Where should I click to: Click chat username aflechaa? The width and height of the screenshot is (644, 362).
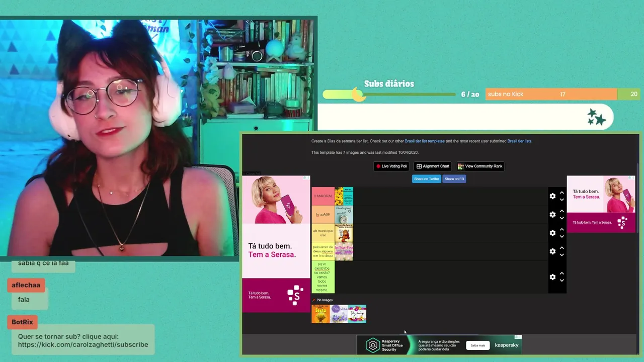(x=26, y=285)
